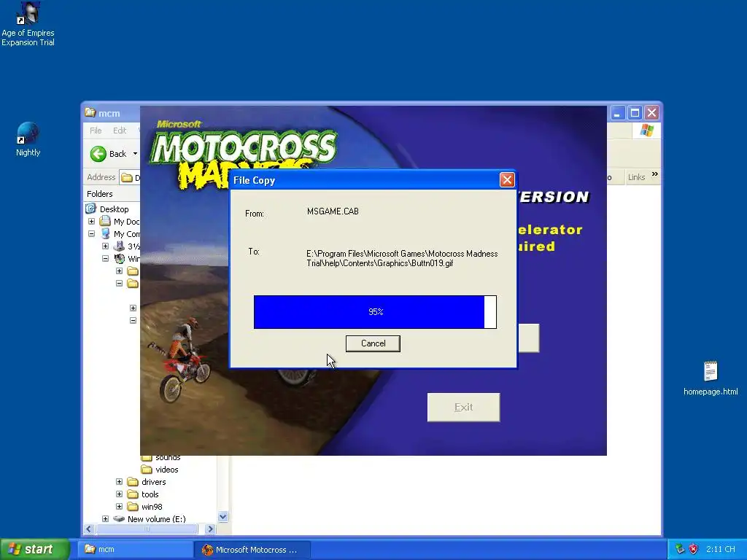
Task: Click the mcm window title folder icon
Action: click(x=90, y=113)
